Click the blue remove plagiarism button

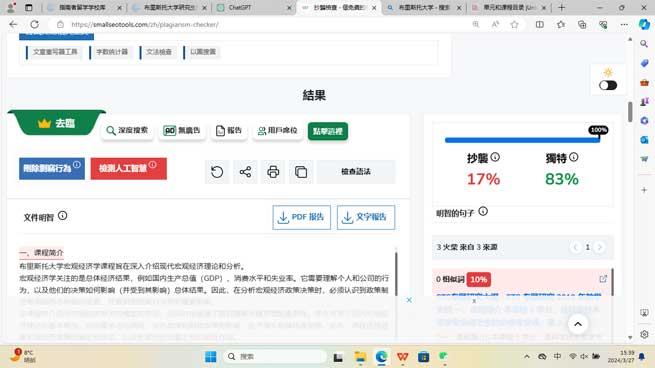(52, 168)
